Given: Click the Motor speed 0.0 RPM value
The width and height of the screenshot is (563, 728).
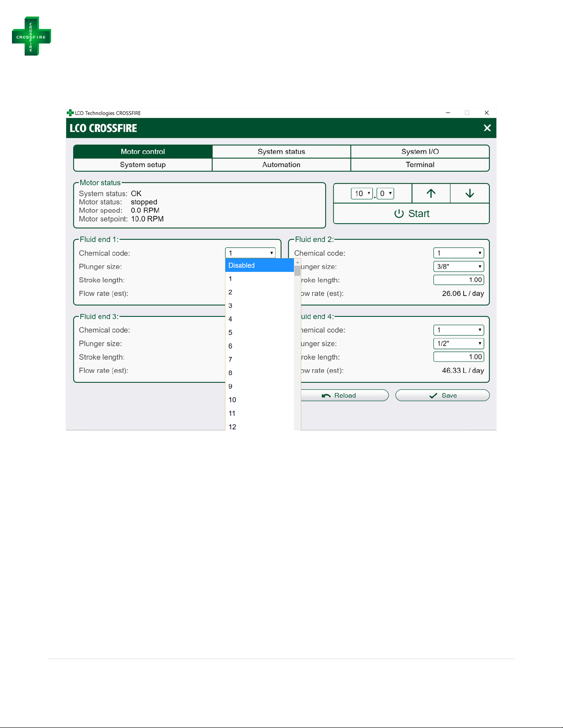Looking at the screenshot, I should coord(145,210).
